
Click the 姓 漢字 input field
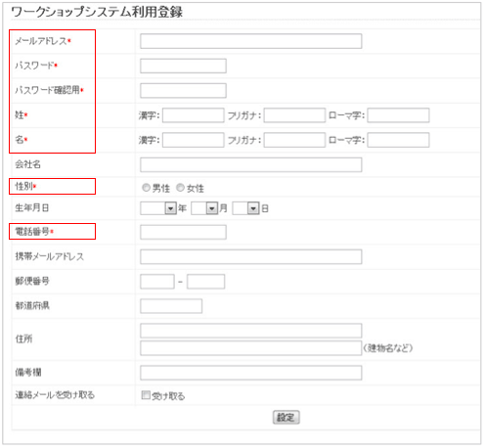194,115
